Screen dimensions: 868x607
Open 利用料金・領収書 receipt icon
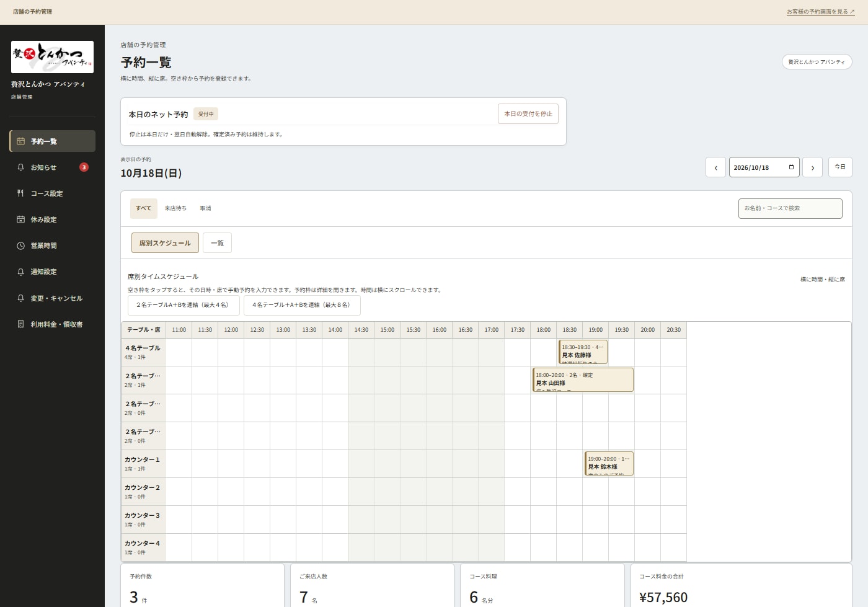[x=20, y=324]
